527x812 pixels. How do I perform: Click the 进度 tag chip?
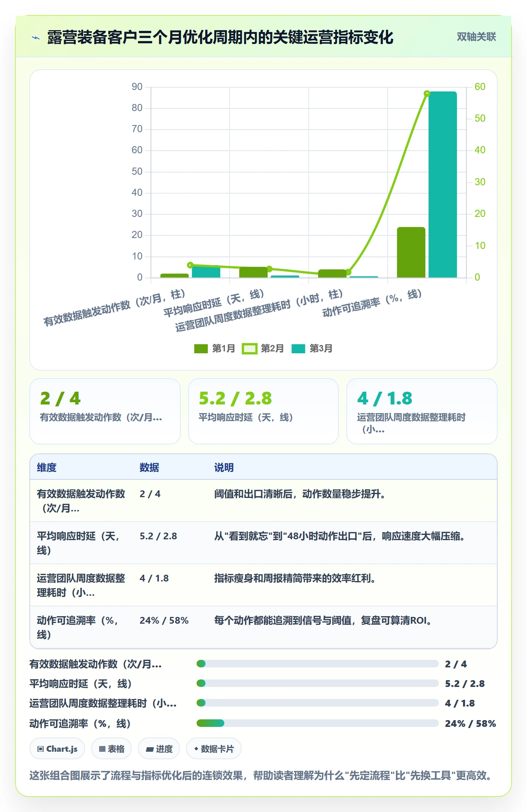(x=159, y=749)
